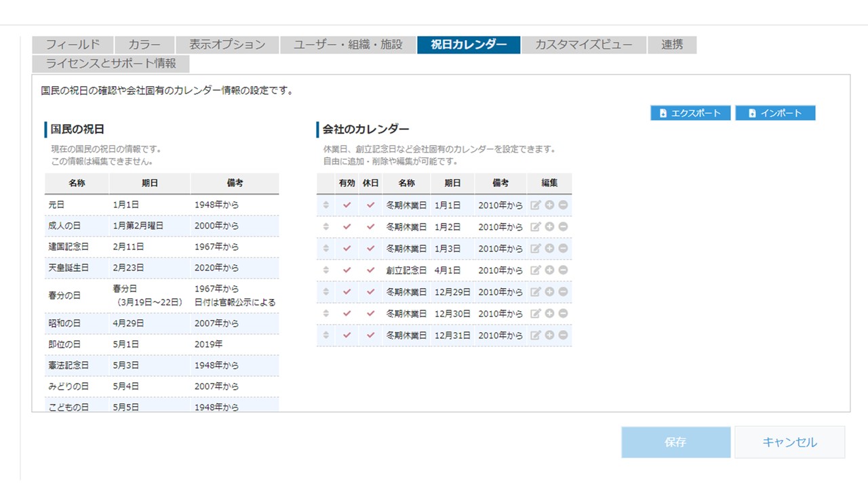Toggle 有効 check for the 1月1日 company row
868x488 pixels.
(347, 205)
